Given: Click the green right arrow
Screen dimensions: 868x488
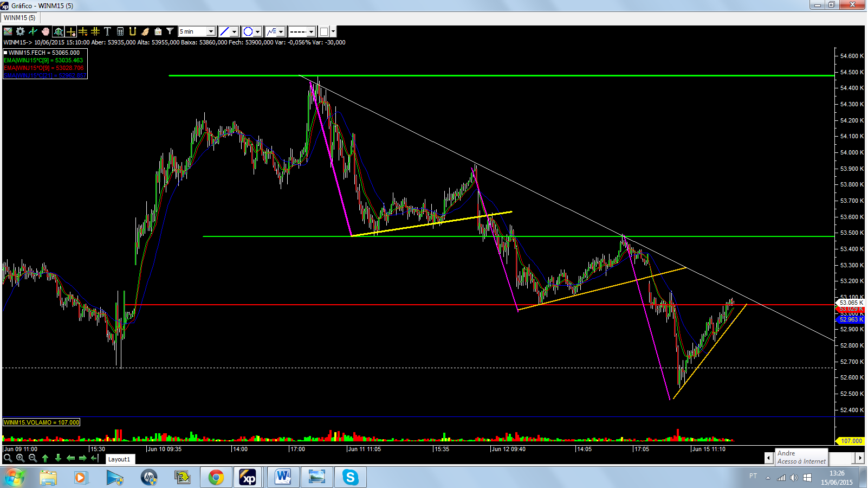Looking at the screenshot, I should tap(83, 458).
